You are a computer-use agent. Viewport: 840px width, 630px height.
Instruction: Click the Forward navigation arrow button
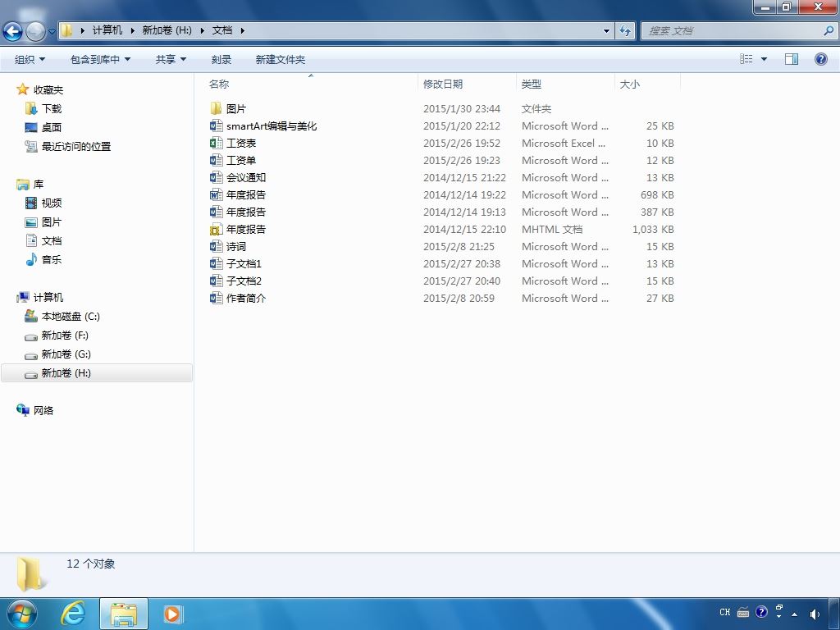[35, 32]
